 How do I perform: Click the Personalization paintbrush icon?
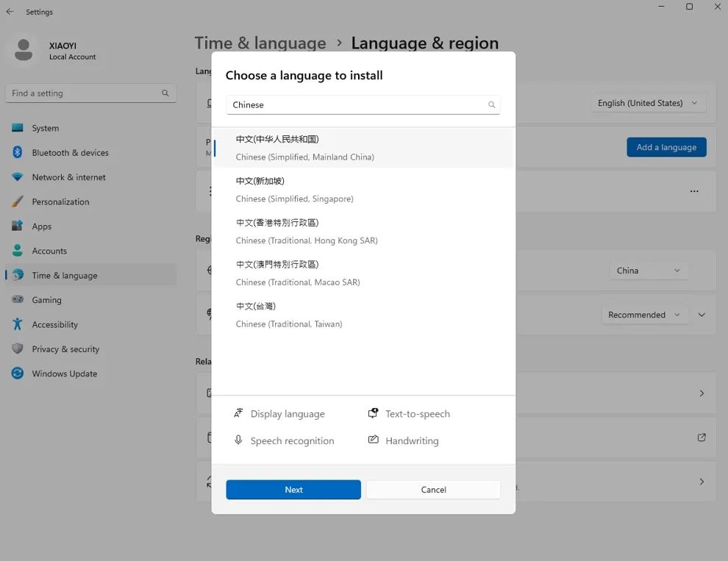click(x=17, y=201)
